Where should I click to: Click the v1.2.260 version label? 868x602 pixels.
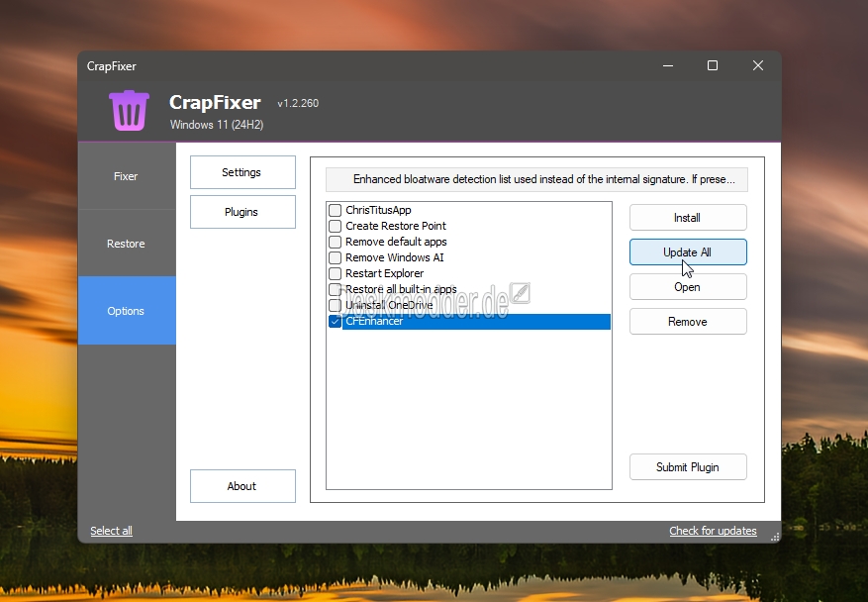click(x=298, y=104)
